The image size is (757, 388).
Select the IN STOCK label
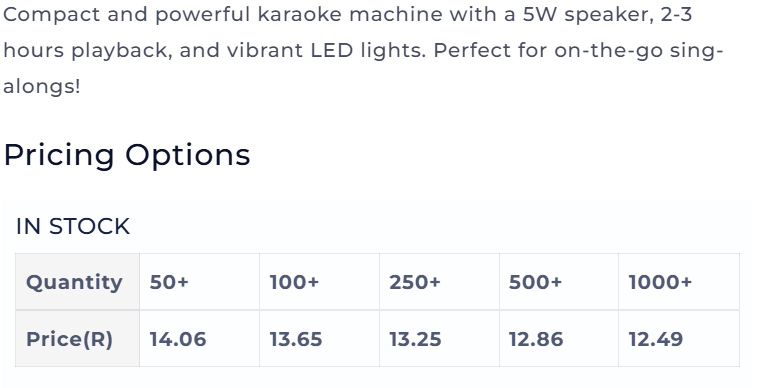[73, 226]
